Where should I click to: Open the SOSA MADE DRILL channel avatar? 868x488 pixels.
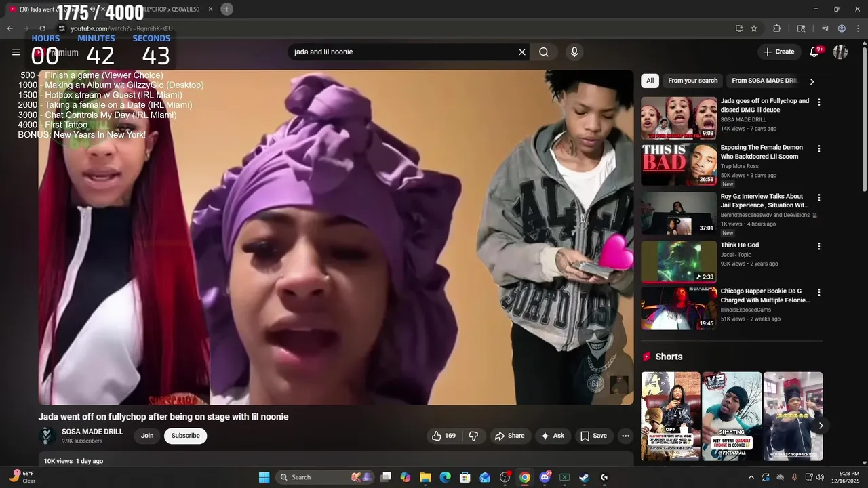click(x=47, y=435)
